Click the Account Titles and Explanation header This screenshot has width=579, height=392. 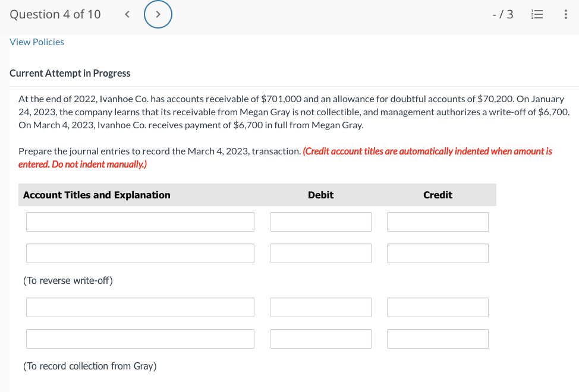(96, 194)
